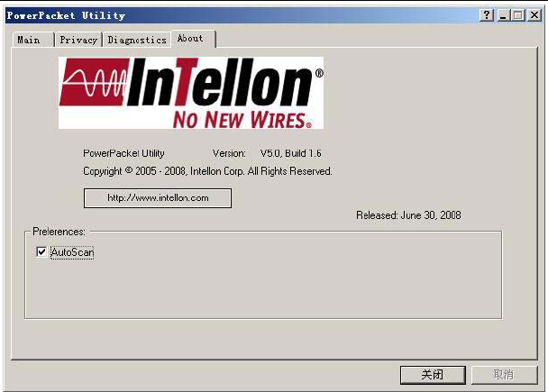
Task: Select the About tab
Action: click(x=193, y=39)
